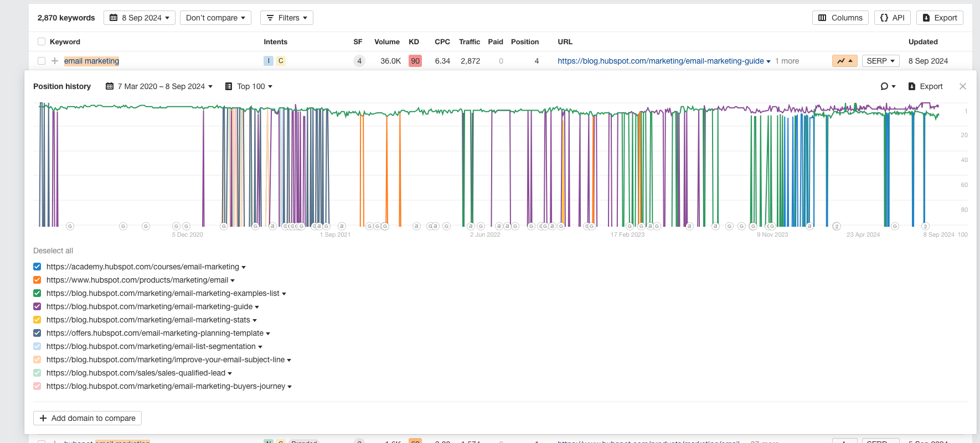Open the SERP dropdown for email marketing
This screenshot has height=443, width=980.
click(x=880, y=61)
